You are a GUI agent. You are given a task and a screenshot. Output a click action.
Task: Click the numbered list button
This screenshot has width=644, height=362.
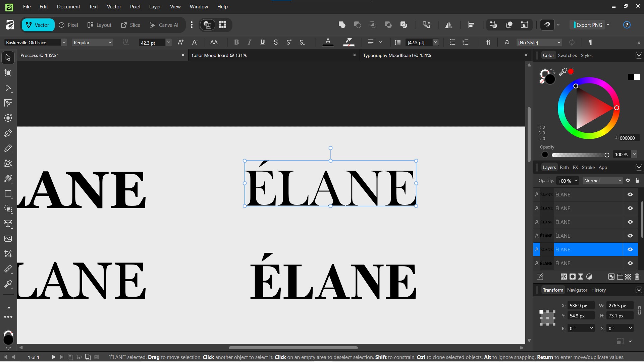pyautogui.click(x=466, y=42)
